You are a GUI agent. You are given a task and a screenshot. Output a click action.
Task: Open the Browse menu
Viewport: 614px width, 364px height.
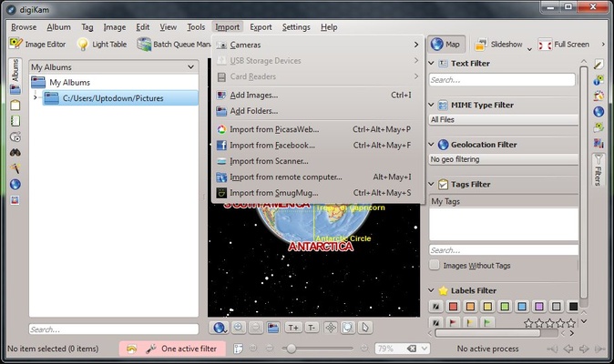[x=24, y=27]
